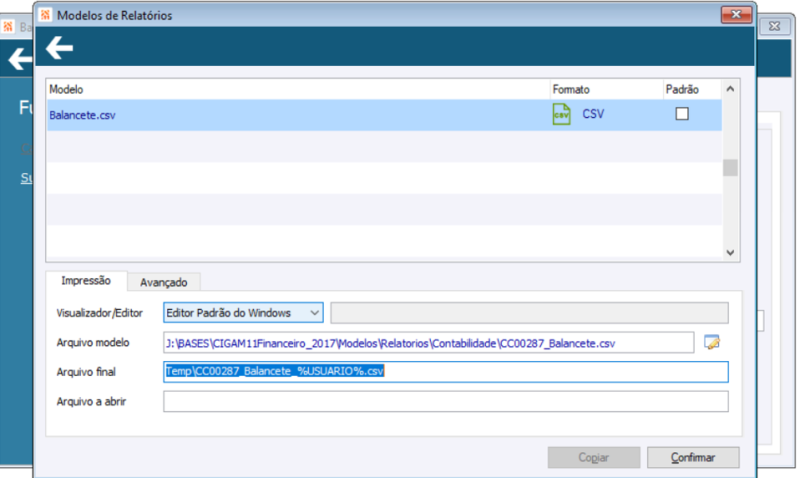Click the model list scroll down arrow
This screenshot has width=800, height=478.
[x=730, y=253]
